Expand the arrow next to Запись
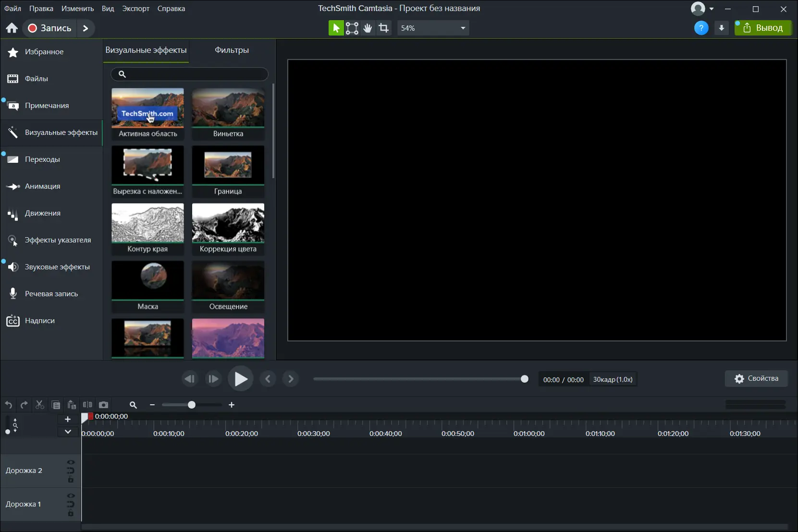 86,28
